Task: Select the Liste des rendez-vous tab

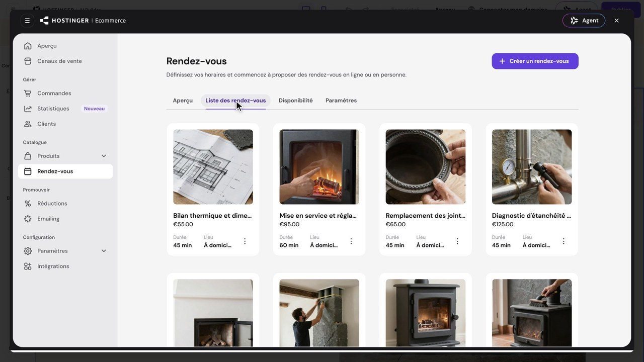Action: point(235,101)
